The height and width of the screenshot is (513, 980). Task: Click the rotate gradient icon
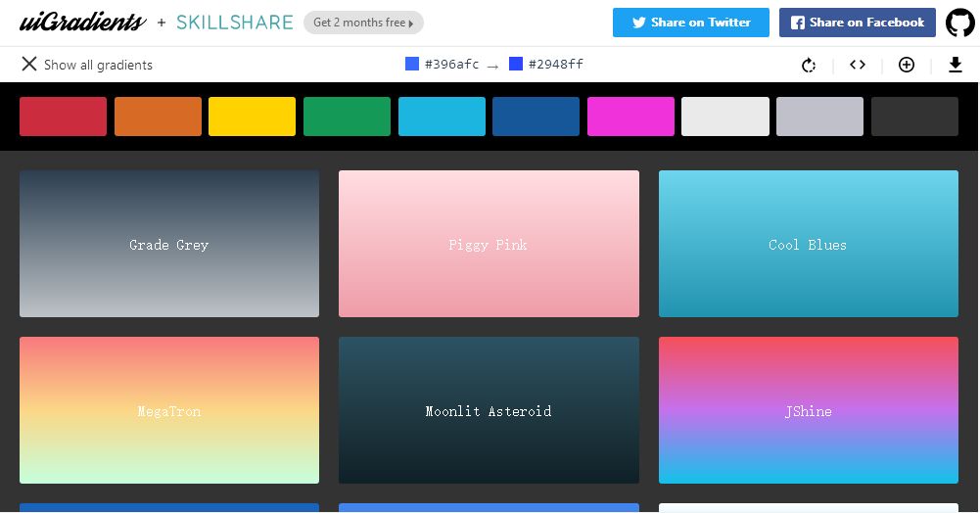809,65
